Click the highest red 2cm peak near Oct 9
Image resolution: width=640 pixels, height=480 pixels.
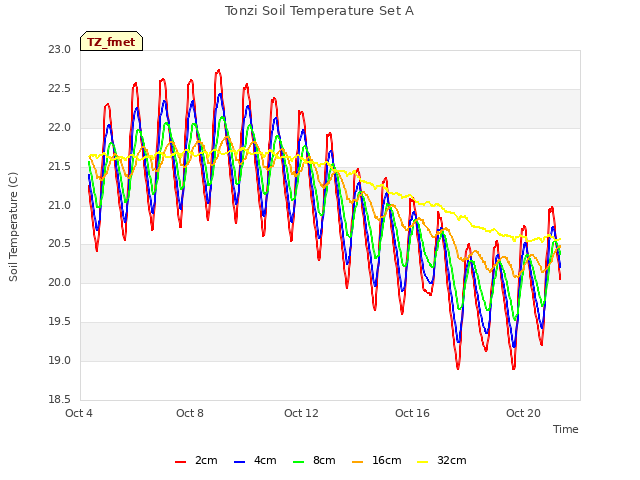tap(219, 71)
